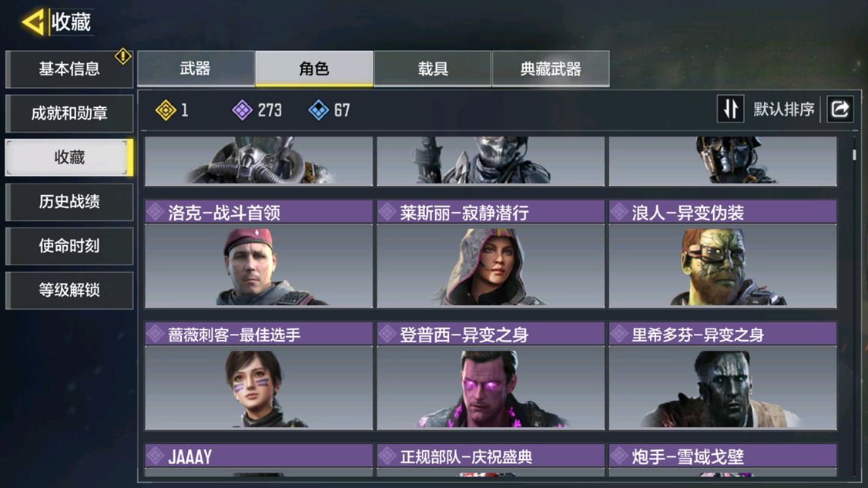This screenshot has width=868, height=488.
Task: Toggle the sort order arrows icon
Action: click(x=730, y=109)
